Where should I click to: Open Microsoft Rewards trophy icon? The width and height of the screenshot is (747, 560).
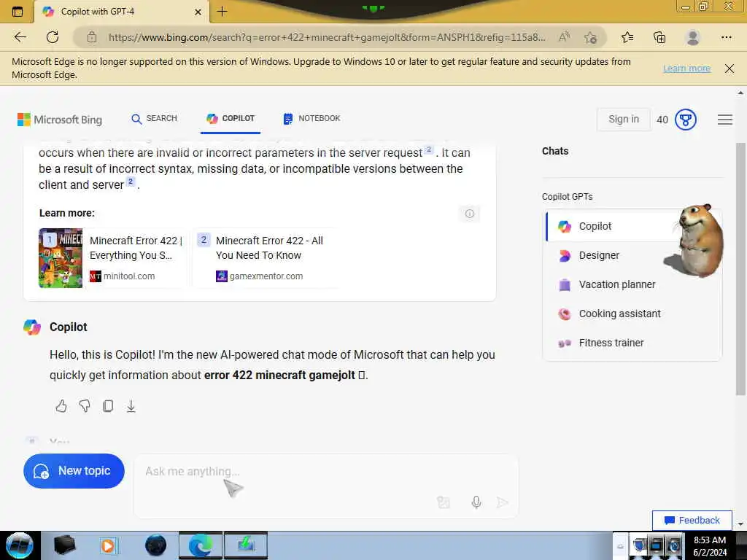tap(686, 120)
